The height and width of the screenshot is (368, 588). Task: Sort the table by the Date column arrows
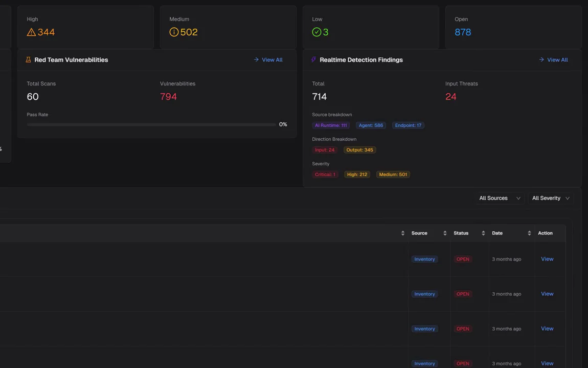529,233
